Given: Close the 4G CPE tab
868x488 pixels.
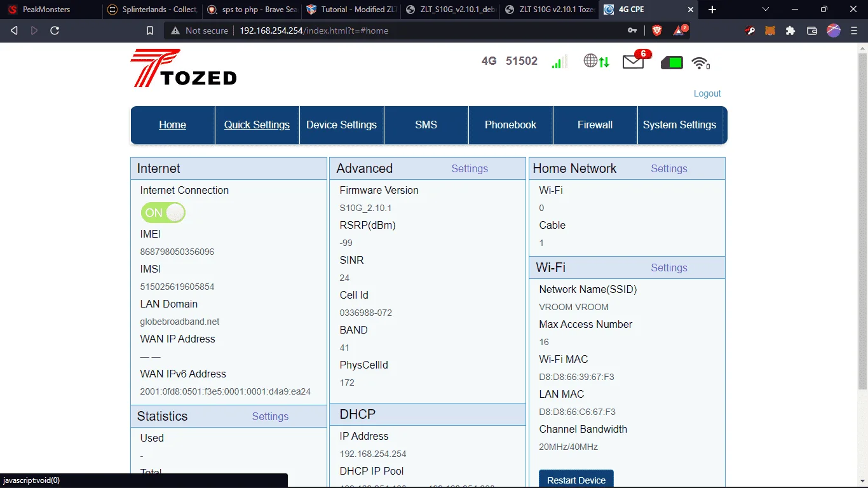Looking at the screenshot, I should (x=691, y=10).
